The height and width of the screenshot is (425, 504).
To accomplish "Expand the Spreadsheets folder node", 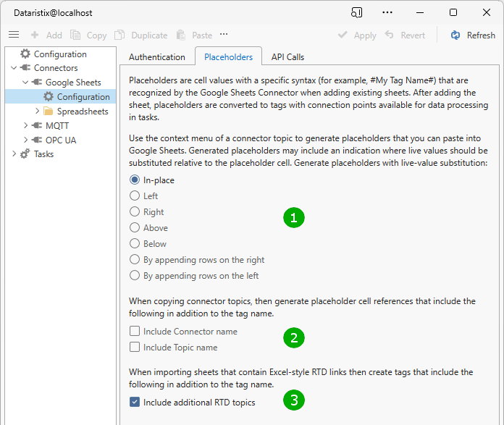I will 37,111.
